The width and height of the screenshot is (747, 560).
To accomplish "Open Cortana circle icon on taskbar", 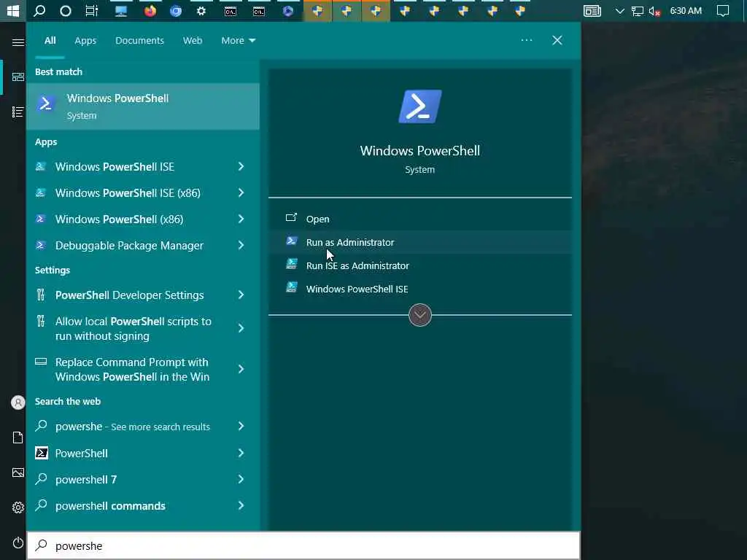I will tap(65, 10).
